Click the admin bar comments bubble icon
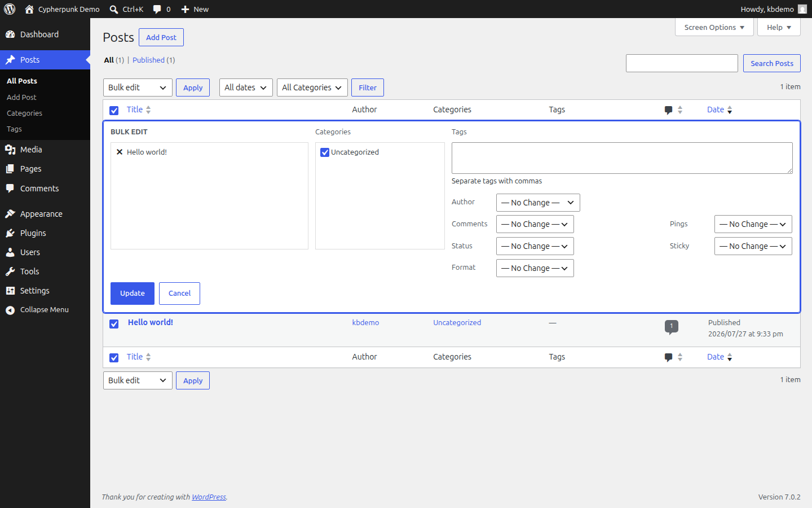 [157, 9]
